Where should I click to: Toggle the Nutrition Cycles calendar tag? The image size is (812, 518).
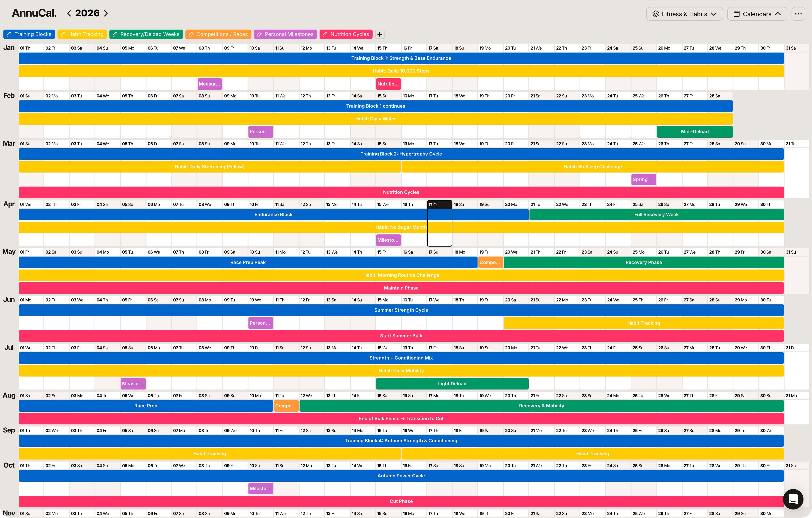pyautogui.click(x=350, y=34)
